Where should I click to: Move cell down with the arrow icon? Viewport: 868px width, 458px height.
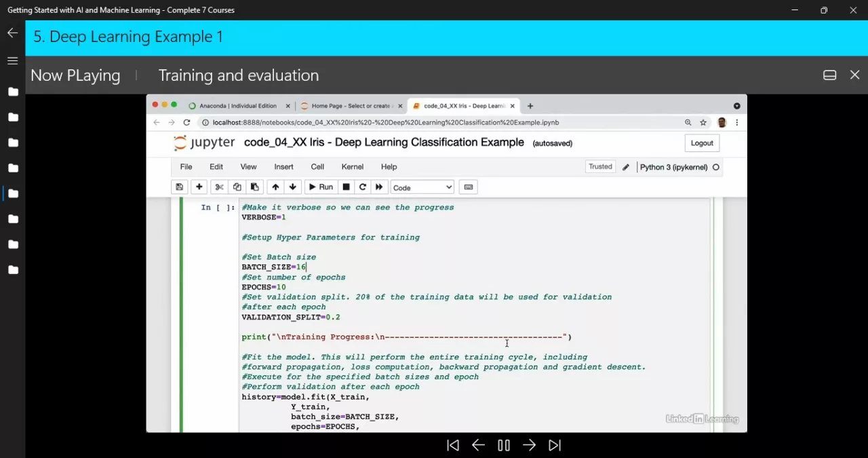pos(293,187)
